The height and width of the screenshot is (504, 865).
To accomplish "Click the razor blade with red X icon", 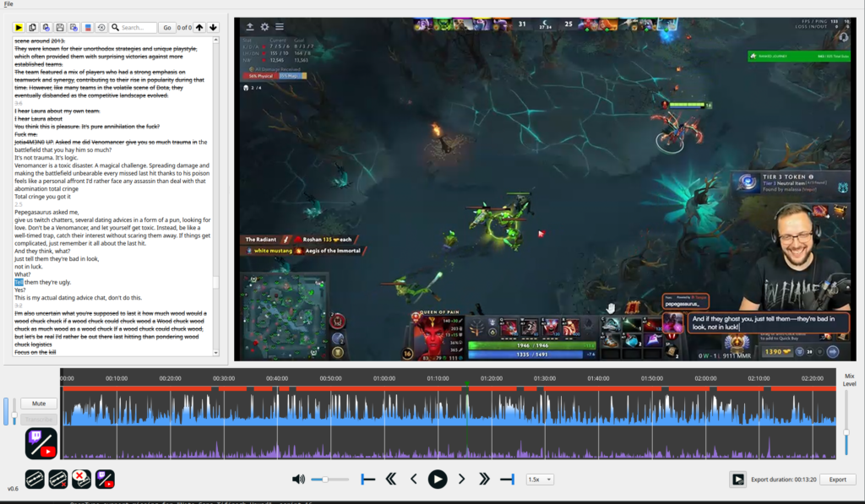I will pos(57,480).
